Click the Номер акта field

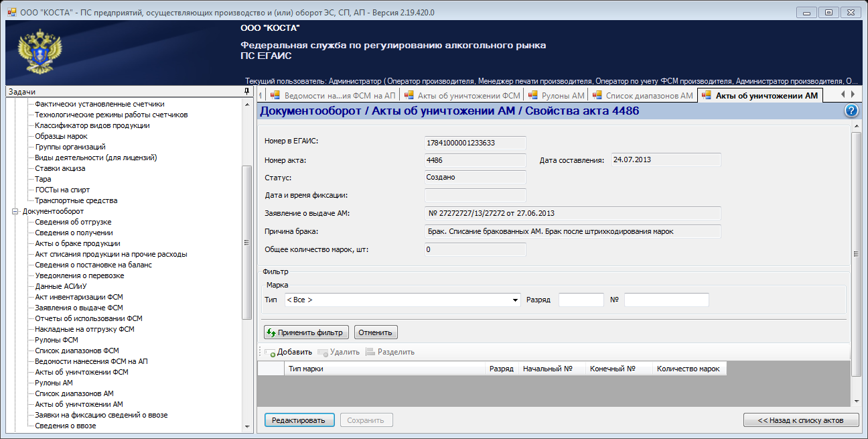pyautogui.click(x=476, y=160)
